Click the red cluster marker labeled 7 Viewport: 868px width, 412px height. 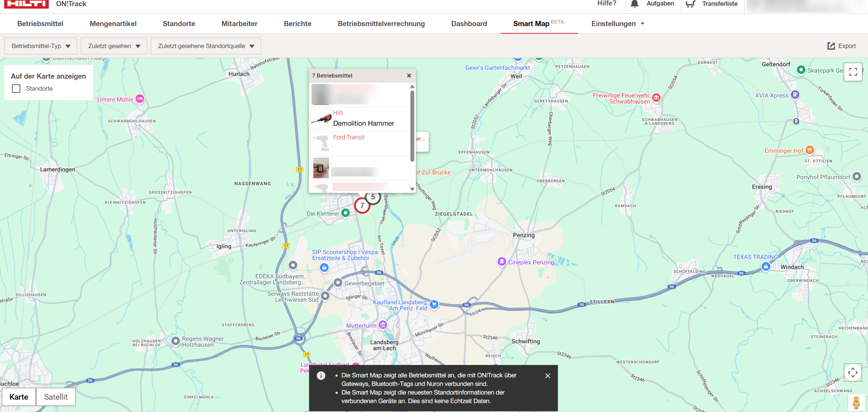point(362,206)
